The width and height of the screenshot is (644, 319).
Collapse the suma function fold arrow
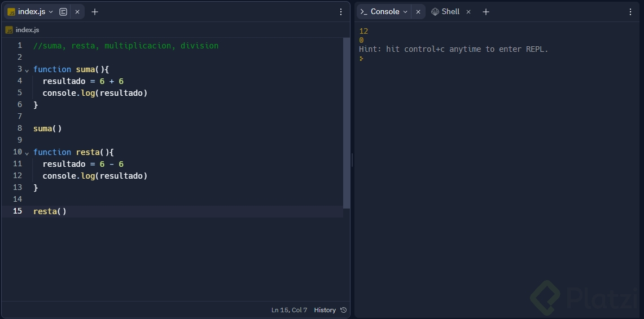click(27, 70)
